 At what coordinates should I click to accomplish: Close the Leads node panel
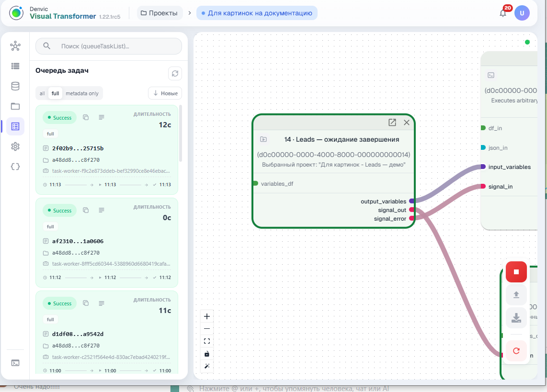pos(406,123)
